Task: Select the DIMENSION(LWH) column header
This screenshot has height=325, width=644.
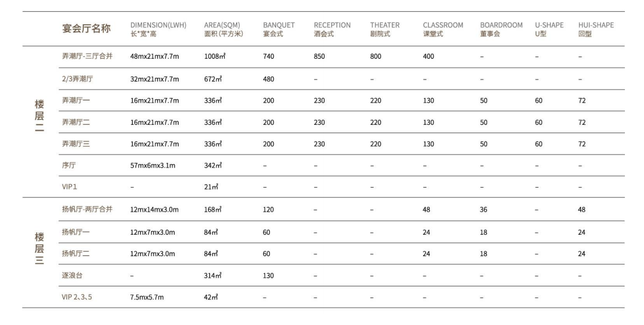Action: pyautogui.click(x=158, y=29)
